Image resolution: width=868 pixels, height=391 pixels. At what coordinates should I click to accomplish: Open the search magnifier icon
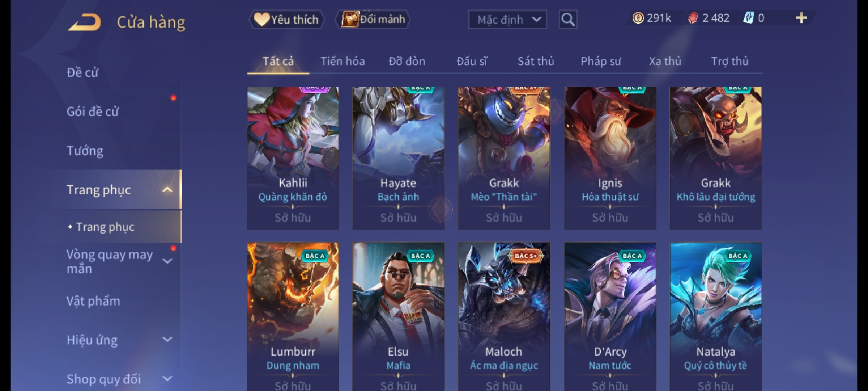pos(568,20)
